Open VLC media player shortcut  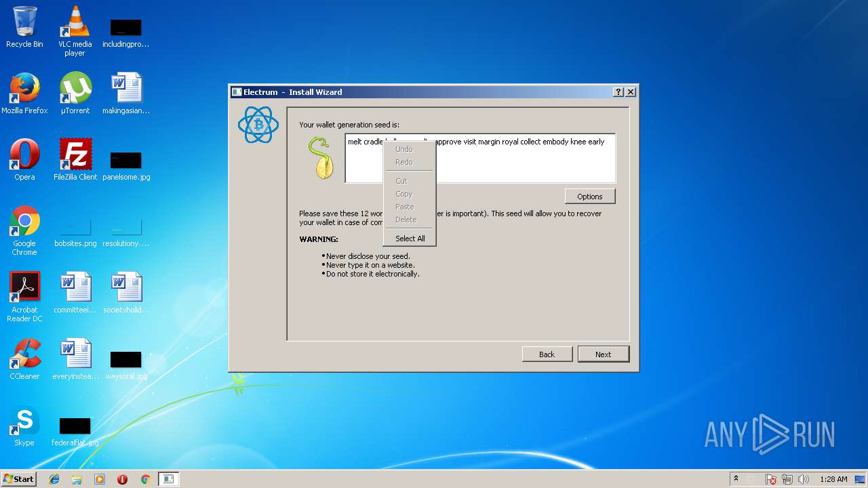coord(75,30)
